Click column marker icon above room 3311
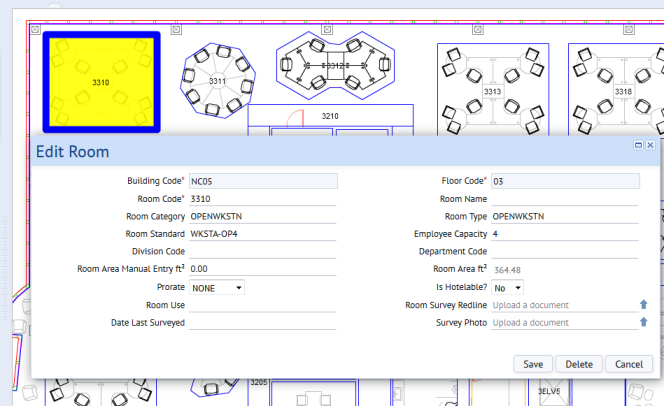This screenshot has width=664, height=407. point(176,29)
